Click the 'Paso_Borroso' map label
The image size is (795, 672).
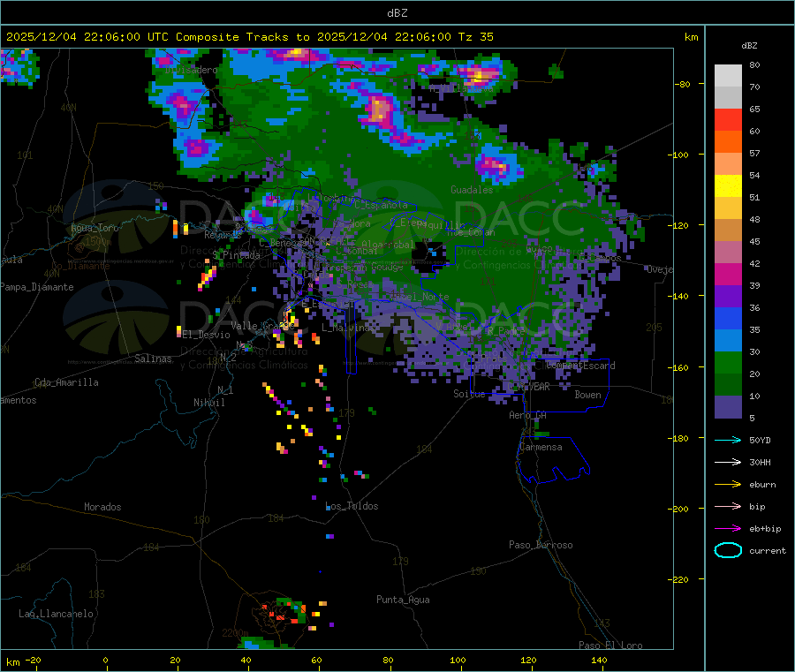[x=541, y=545]
